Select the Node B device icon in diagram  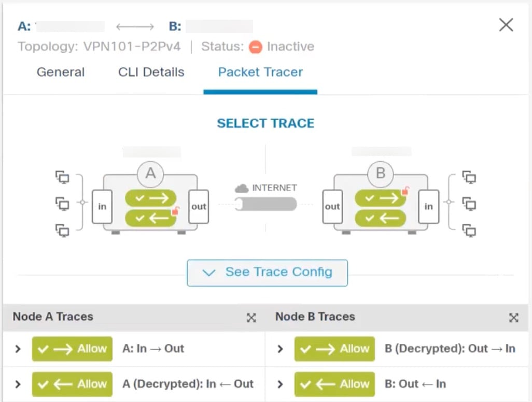(380, 174)
